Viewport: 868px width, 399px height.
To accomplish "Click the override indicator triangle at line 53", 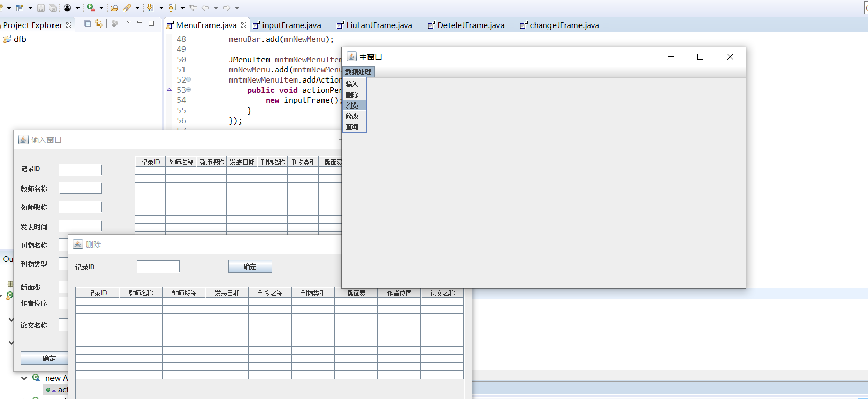I will click(169, 90).
